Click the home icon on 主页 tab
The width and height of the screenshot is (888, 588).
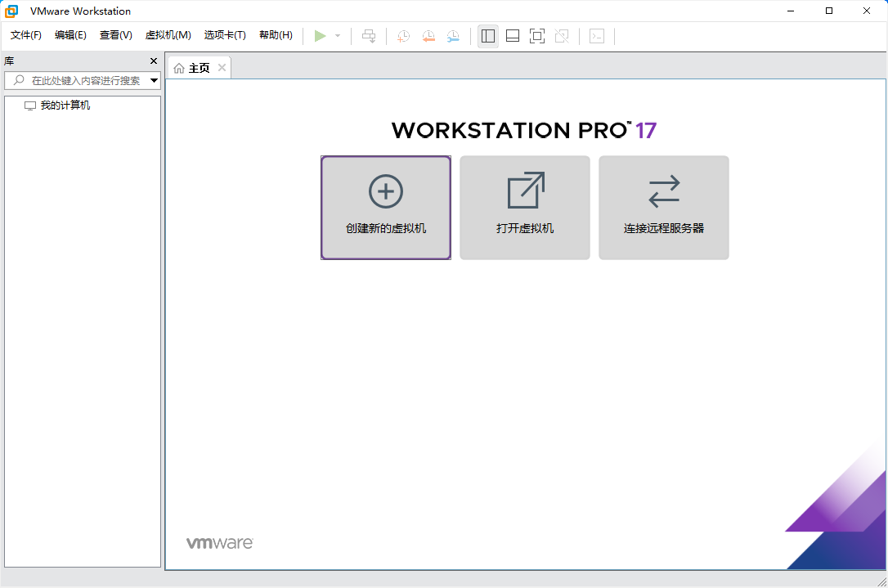pos(179,68)
